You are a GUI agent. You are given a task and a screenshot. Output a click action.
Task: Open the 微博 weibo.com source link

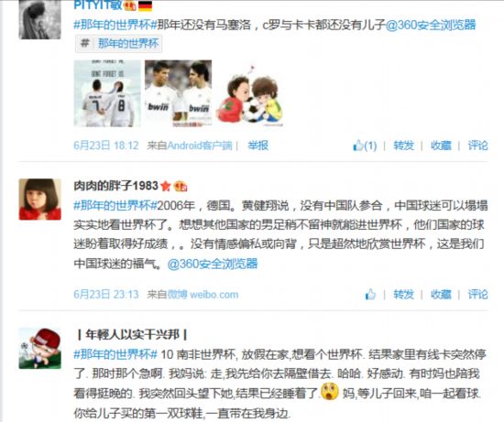tap(203, 294)
